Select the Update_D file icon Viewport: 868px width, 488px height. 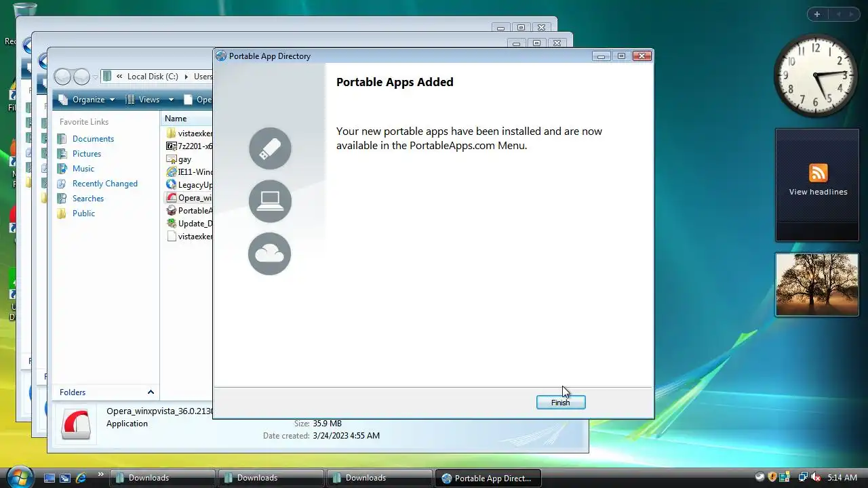click(x=172, y=224)
